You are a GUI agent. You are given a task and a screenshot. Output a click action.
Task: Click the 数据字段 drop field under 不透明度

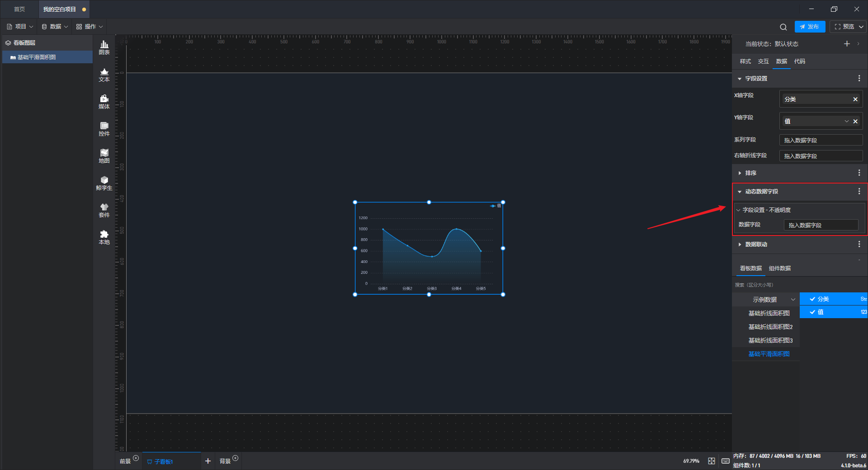click(x=821, y=225)
